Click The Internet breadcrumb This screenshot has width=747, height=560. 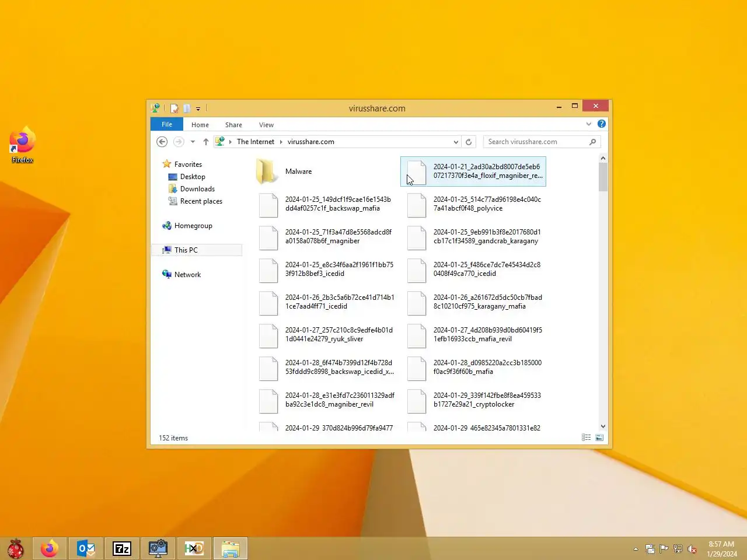pyautogui.click(x=256, y=142)
